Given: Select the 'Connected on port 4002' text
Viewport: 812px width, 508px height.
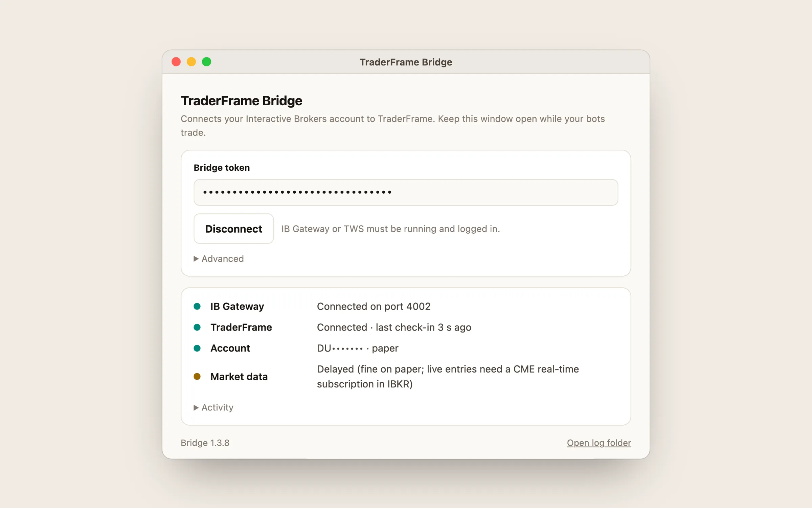Looking at the screenshot, I should [374, 306].
